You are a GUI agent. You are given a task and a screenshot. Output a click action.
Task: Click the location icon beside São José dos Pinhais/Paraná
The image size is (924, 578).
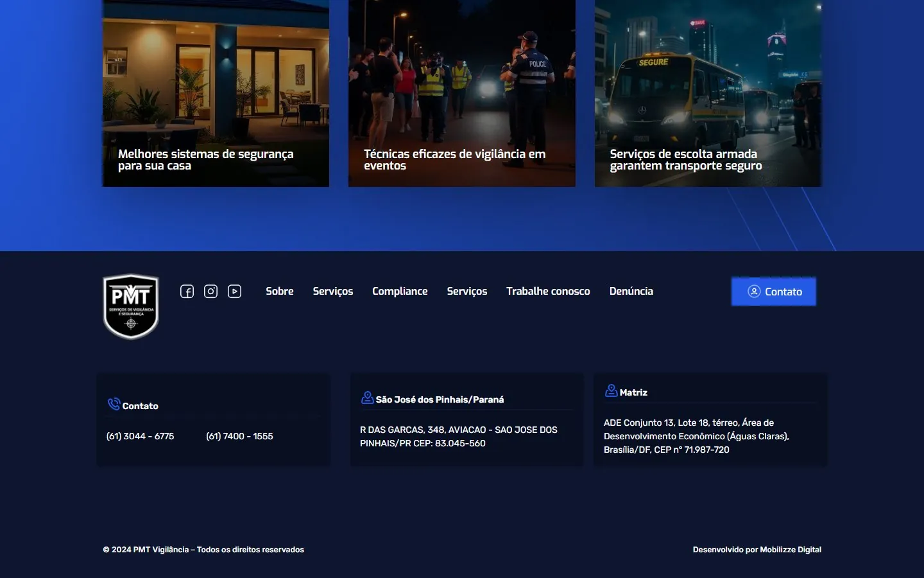368,398
